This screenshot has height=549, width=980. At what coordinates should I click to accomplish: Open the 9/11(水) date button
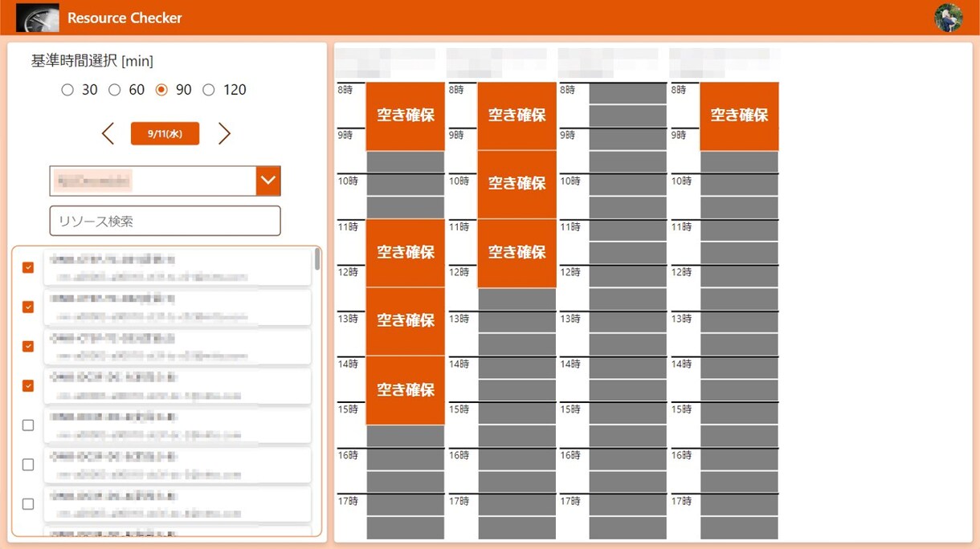tap(165, 134)
